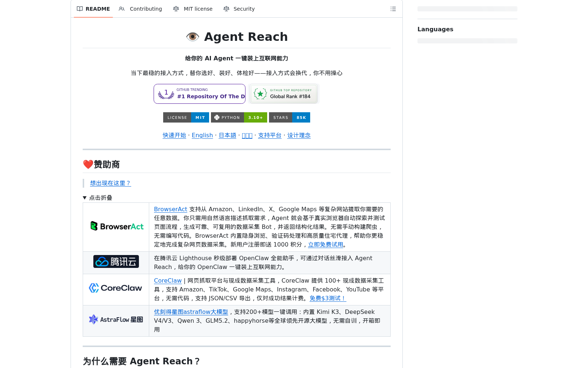
Task: Open the CoreClaw text link
Action: (x=168, y=280)
